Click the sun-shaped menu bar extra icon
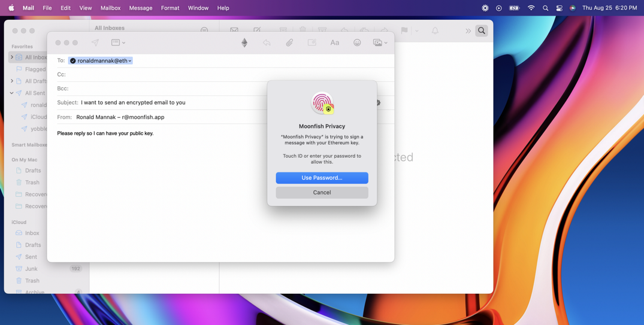 click(x=485, y=8)
